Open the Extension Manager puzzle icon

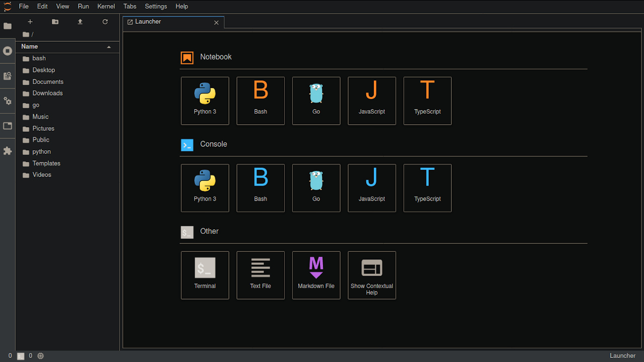8,151
